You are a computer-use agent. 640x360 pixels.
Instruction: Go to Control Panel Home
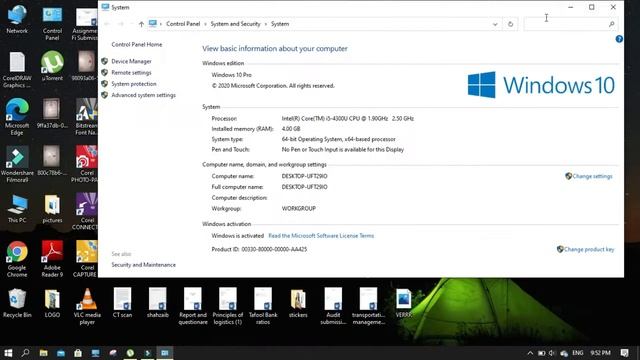click(137, 44)
